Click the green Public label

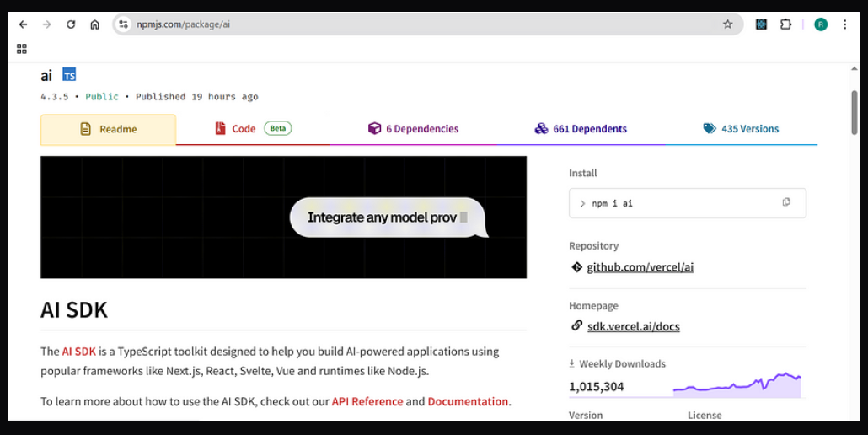[102, 97]
